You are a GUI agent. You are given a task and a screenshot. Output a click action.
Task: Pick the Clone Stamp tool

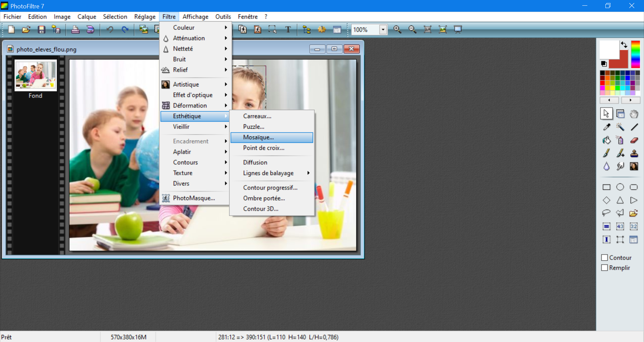[x=634, y=154]
